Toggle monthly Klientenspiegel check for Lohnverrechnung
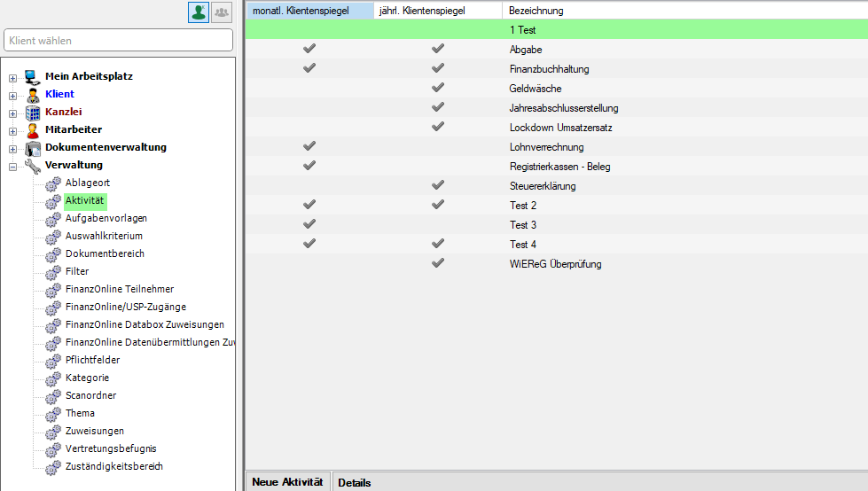 pyautogui.click(x=309, y=147)
